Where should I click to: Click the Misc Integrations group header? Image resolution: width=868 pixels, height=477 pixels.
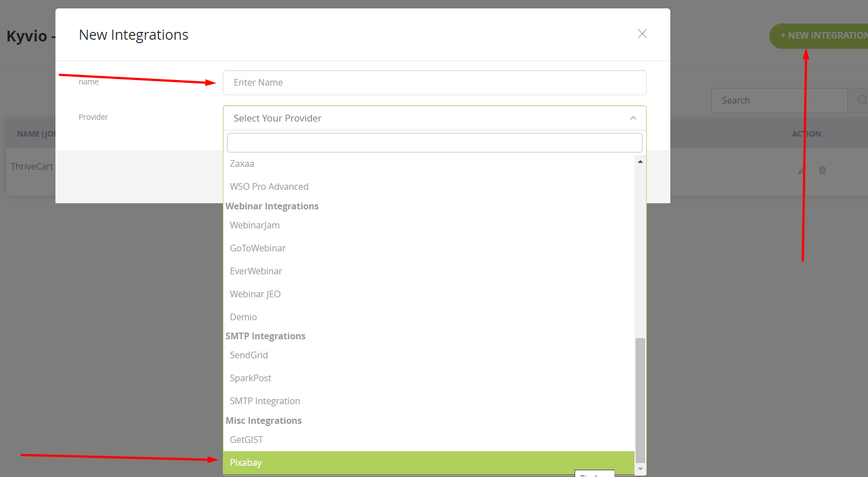tap(263, 420)
